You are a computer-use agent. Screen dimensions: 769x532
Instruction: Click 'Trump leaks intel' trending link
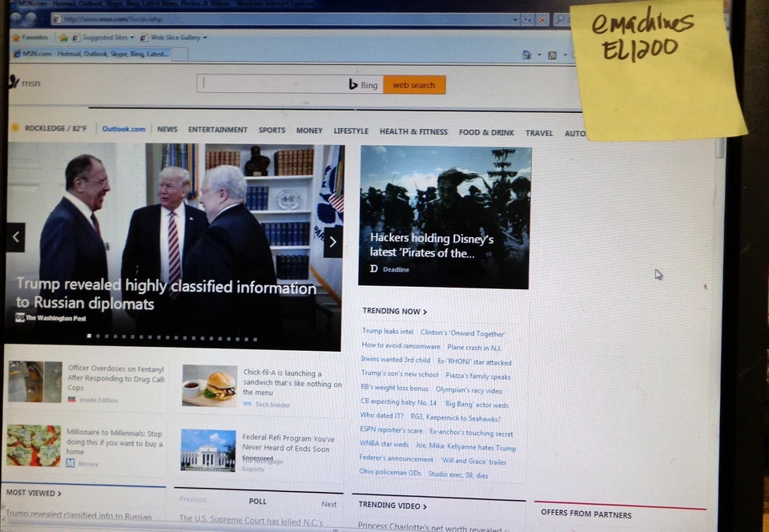pyautogui.click(x=388, y=332)
